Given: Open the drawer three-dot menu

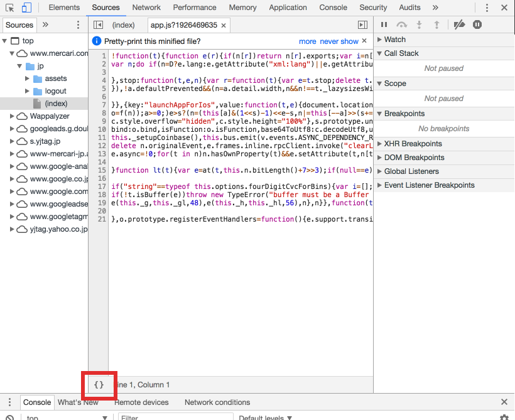Looking at the screenshot, I should 9,402.
